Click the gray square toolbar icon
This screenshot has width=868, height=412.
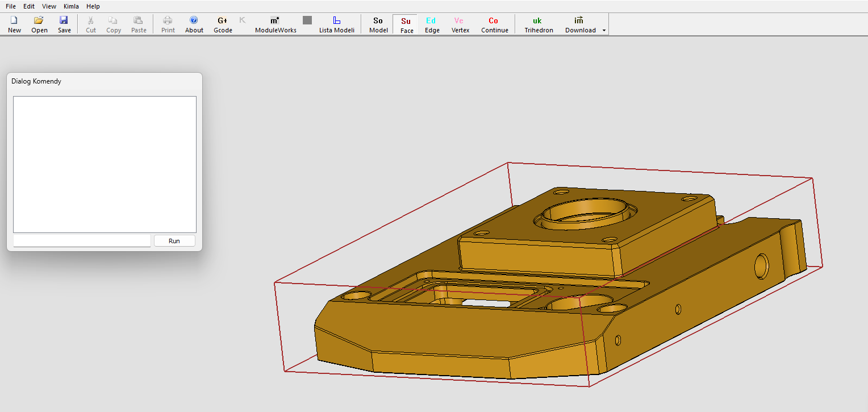(307, 20)
